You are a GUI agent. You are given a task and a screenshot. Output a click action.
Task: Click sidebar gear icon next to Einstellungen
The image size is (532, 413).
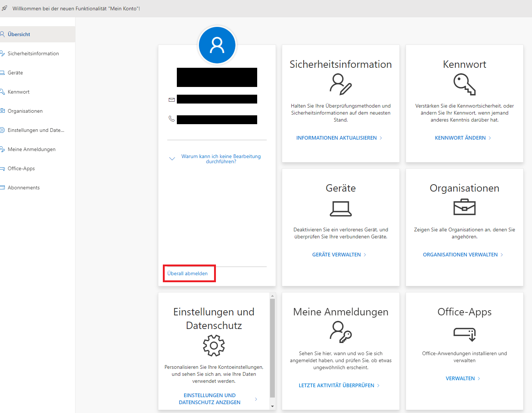[x=2, y=130]
